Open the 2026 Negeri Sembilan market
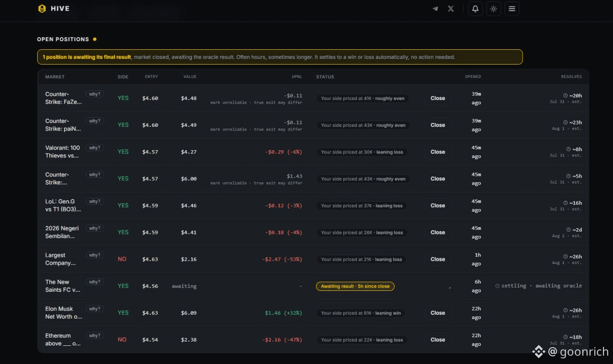Viewport: 613px width, 364px height. click(x=62, y=232)
